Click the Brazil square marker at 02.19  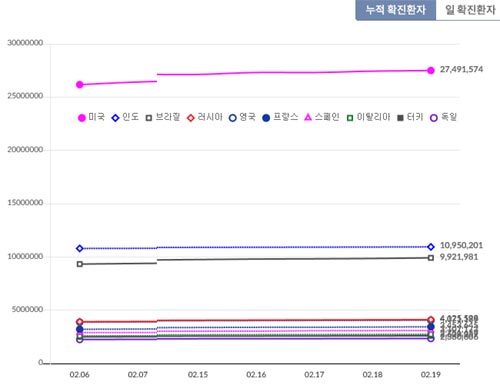431,258
